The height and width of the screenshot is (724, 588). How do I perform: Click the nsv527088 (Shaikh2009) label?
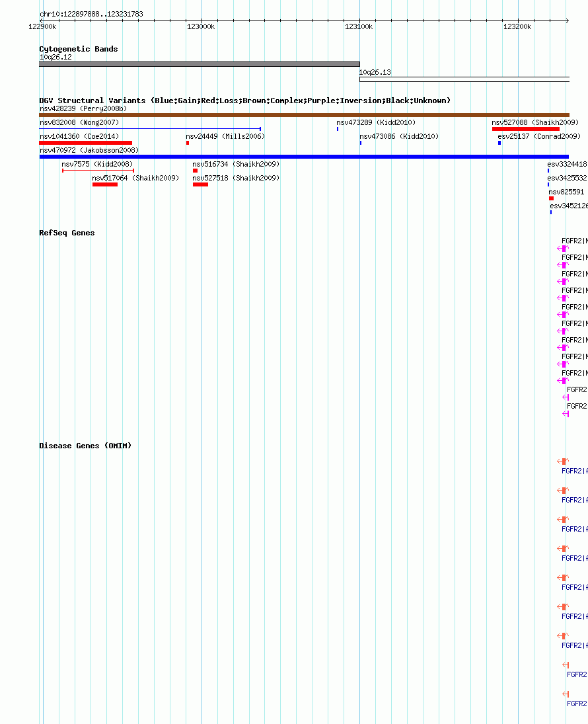coord(535,122)
